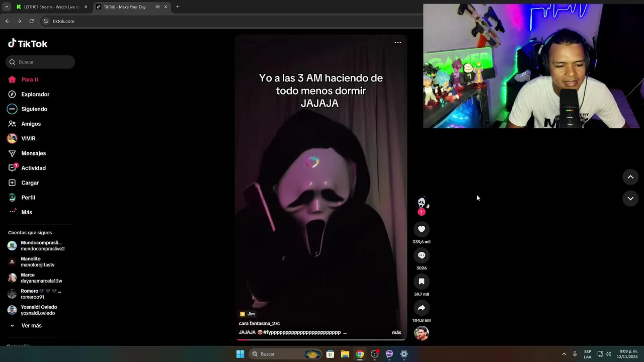Open ESP LAA keyboard language switcher
This screenshot has width=644, height=362.
tap(588, 354)
